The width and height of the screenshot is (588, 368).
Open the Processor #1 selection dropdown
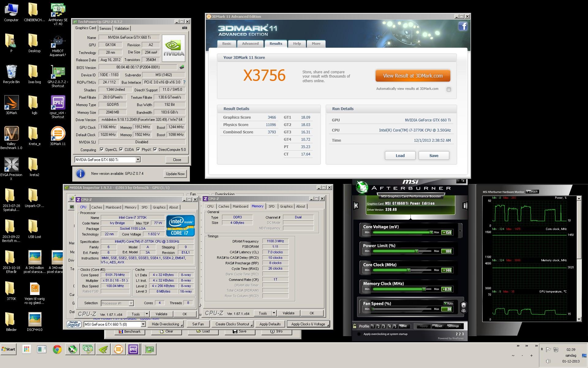[131, 303]
